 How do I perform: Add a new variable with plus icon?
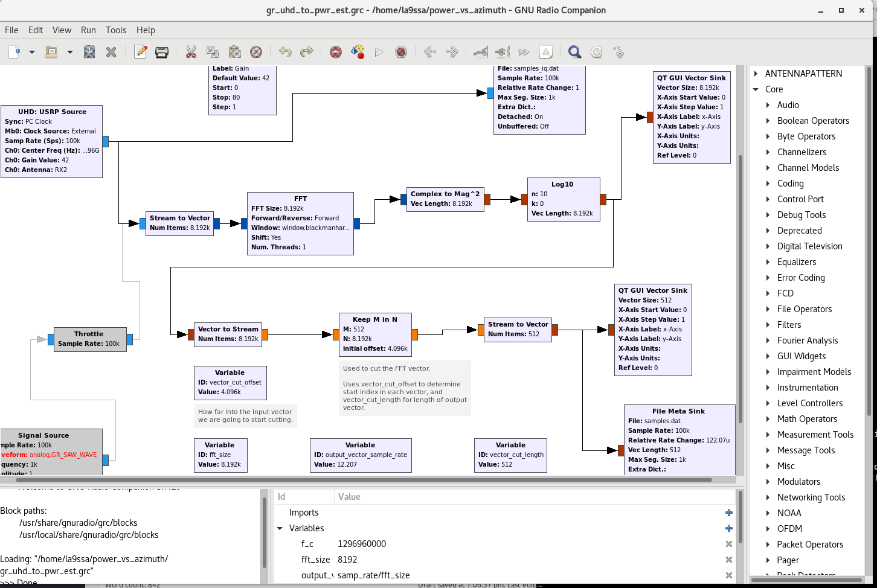pos(729,528)
